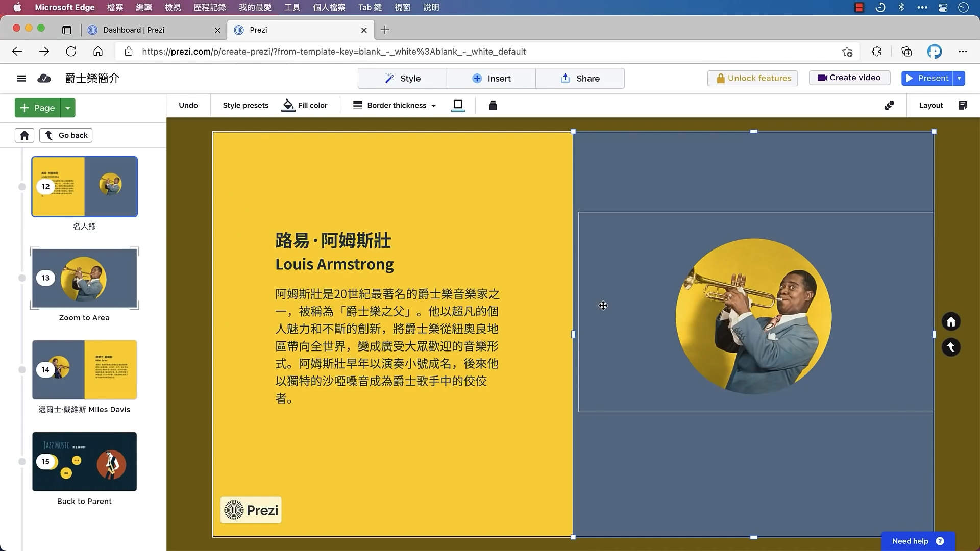Viewport: 980px width, 551px height.
Task: Select the border color swatch icon
Action: pyautogui.click(x=458, y=105)
